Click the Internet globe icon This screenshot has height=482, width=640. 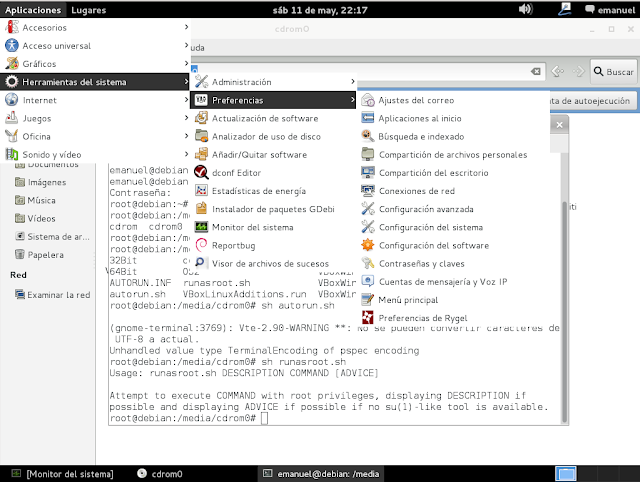coord(12,100)
